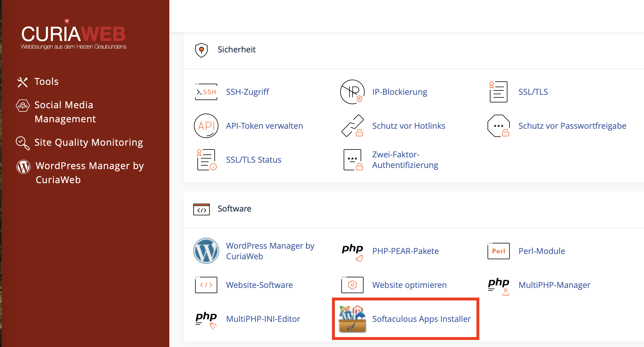Open Website-Software link
The width and height of the screenshot is (644, 347).
point(259,285)
